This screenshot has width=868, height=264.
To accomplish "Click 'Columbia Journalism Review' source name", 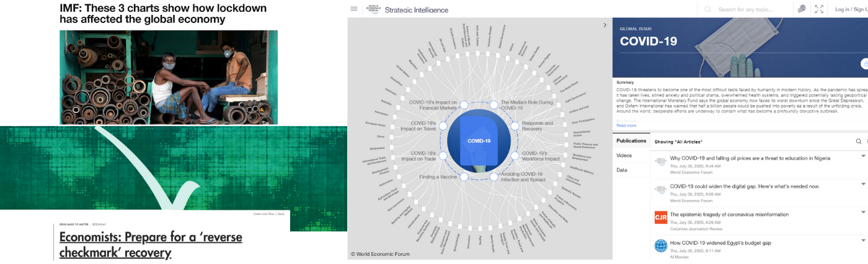I will tap(696, 229).
